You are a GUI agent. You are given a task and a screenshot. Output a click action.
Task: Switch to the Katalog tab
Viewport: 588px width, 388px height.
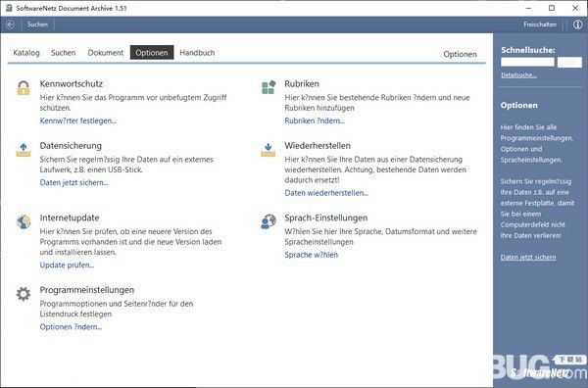pos(26,53)
